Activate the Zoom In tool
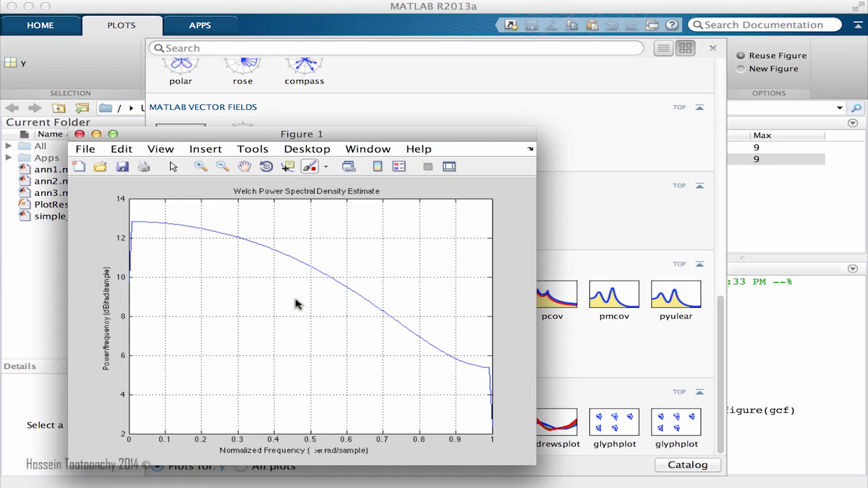Screen dimensions: 868x488 point(201,166)
